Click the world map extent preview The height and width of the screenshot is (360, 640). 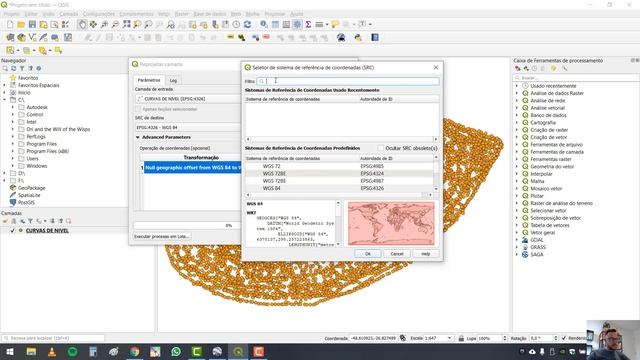click(391, 223)
